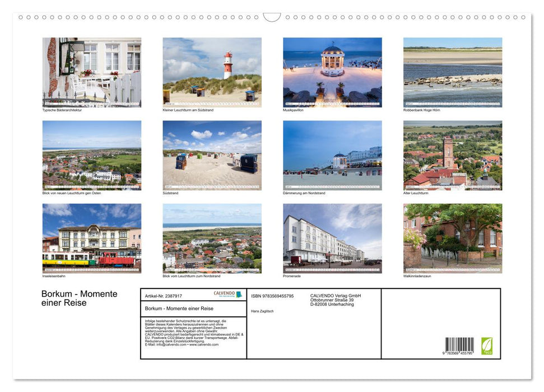Open the Kleiner Leuchtturm am Südstrand photo
Viewport: 544px width, 392px height.
click(212, 72)
